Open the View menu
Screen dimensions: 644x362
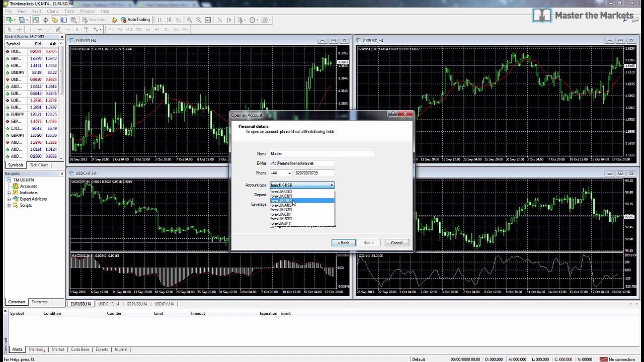pos(22,11)
